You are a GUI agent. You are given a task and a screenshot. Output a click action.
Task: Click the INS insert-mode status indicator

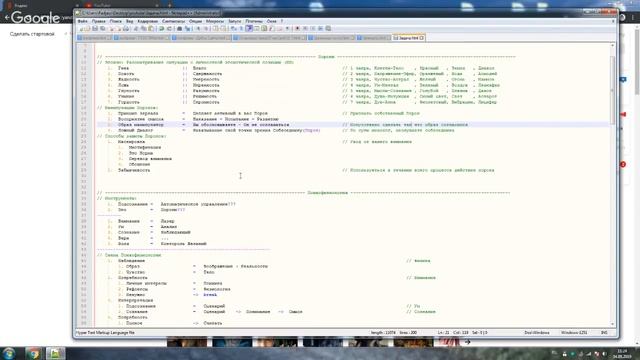click(x=604, y=333)
